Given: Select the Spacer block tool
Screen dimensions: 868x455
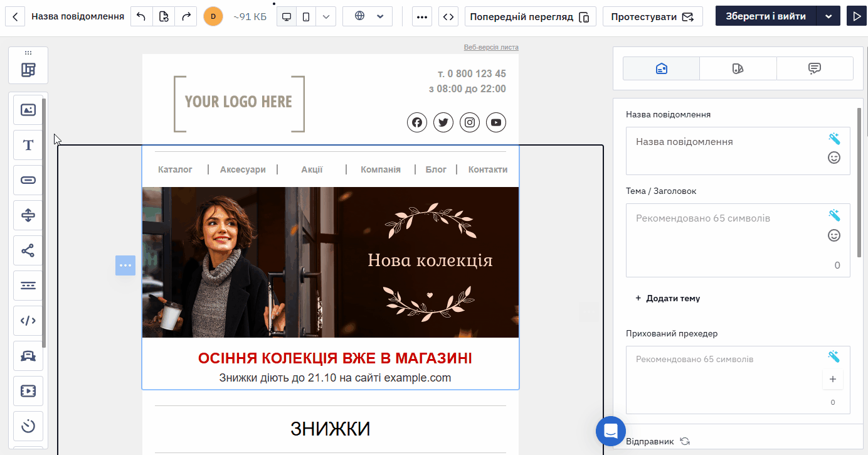Looking at the screenshot, I should tap(28, 215).
